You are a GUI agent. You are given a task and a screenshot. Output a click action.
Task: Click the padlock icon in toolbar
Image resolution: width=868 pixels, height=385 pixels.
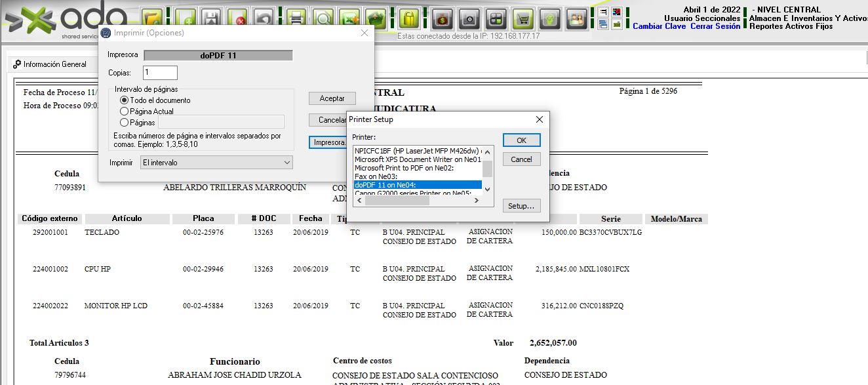[408, 18]
